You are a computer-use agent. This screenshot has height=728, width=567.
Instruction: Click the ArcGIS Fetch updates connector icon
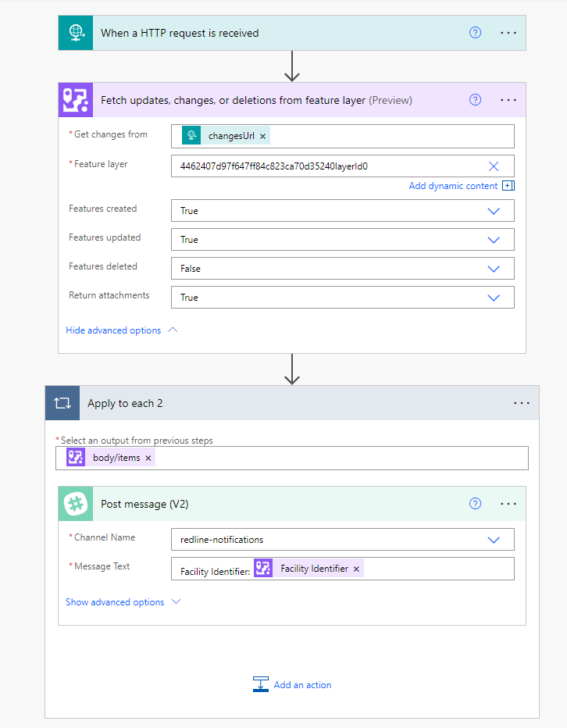76,100
